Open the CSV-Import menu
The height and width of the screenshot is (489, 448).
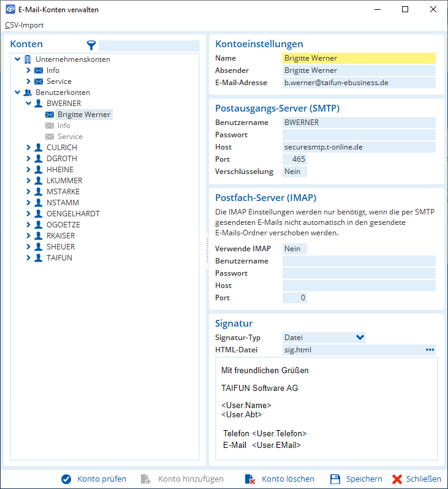[25, 25]
